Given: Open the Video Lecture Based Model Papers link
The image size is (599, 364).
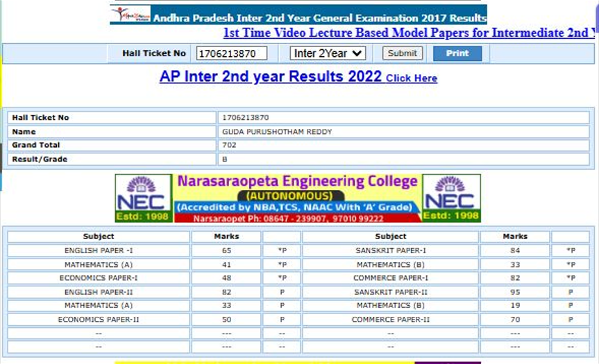Looking at the screenshot, I should pyautogui.click(x=409, y=33).
